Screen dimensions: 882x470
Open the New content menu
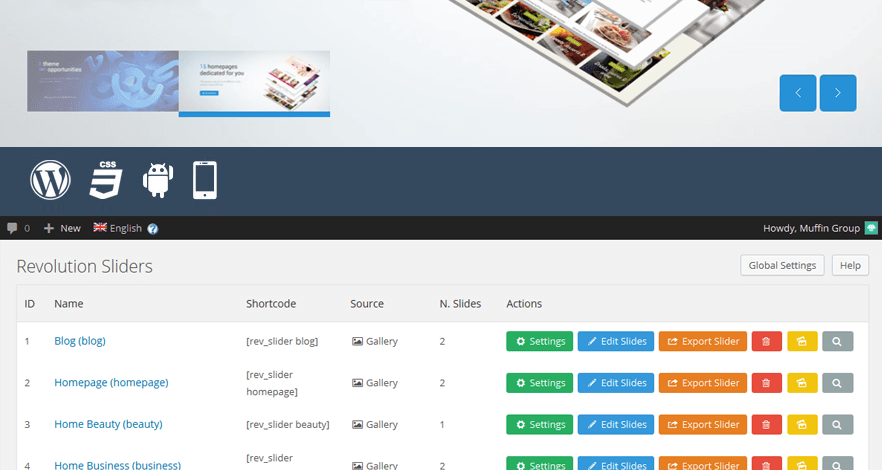click(x=62, y=228)
